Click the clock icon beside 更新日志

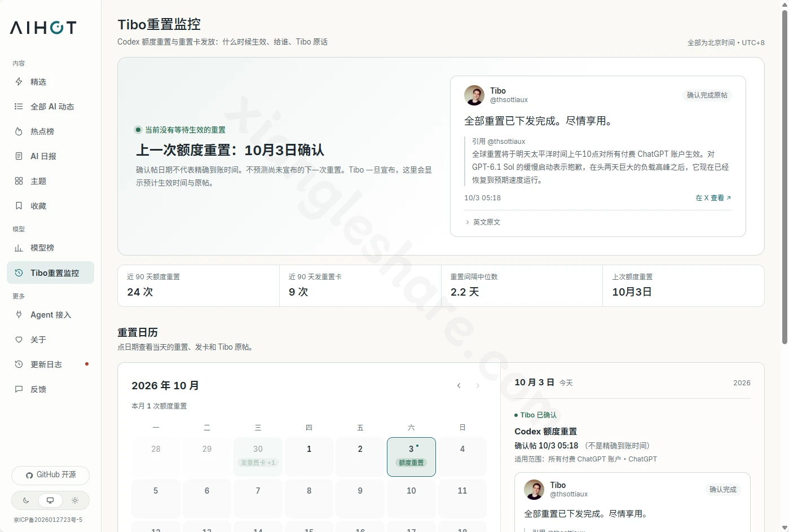pyautogui.click(x=19, y=364)
